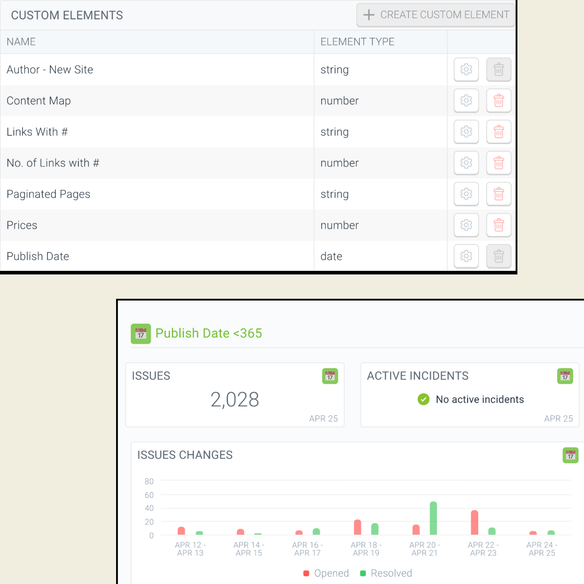The image size is (584, 584).
Task: Click calendar icon in Issues Changes panel
Action: (570, 455)
